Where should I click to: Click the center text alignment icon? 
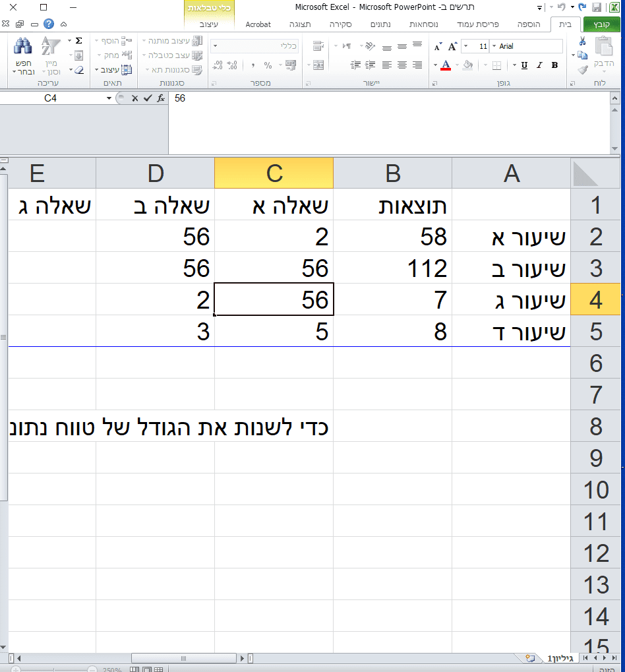click(x=402, y=65)
